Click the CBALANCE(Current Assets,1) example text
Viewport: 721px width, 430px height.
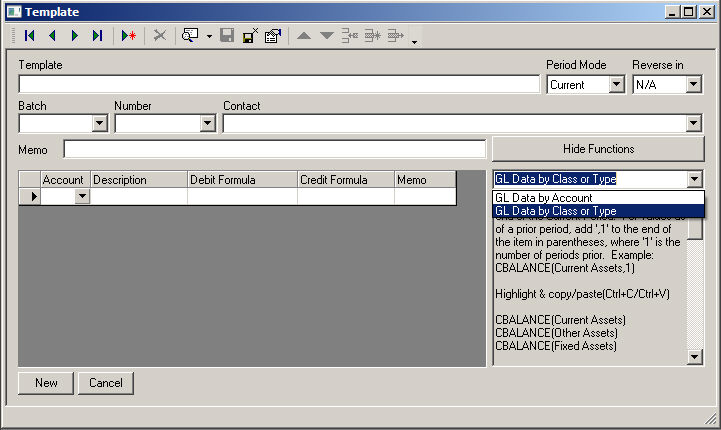point(565,268)
